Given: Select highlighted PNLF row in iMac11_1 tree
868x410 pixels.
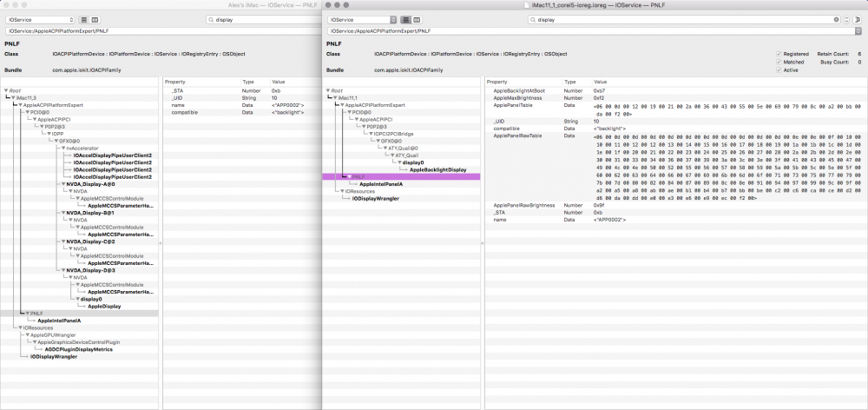Looking at the screenshot, I should coord(401,176).
